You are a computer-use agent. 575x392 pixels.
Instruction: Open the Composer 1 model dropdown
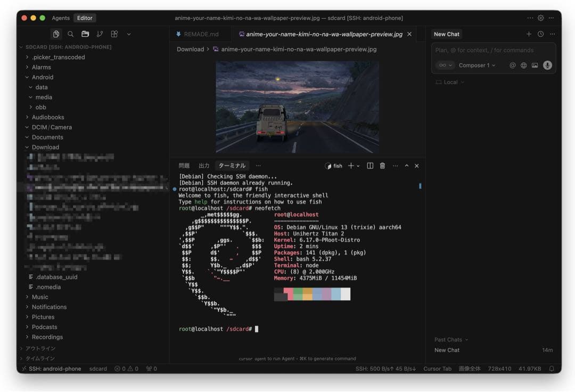click(477, 66)
